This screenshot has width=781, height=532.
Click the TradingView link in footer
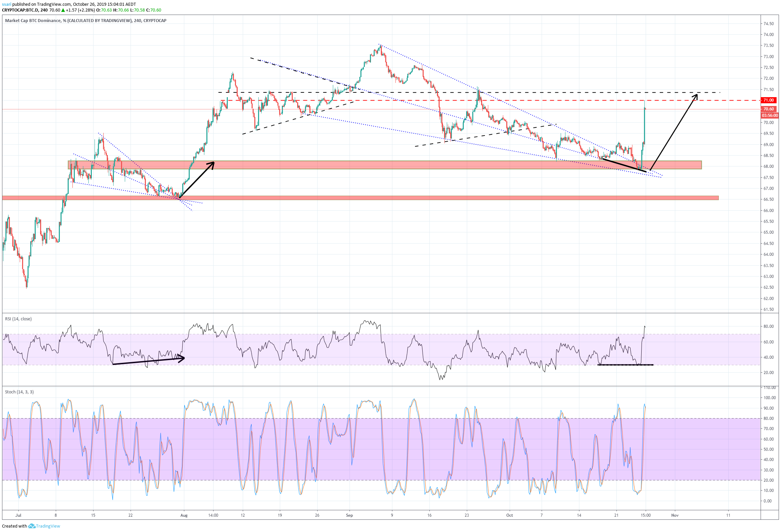coord(48,526)
